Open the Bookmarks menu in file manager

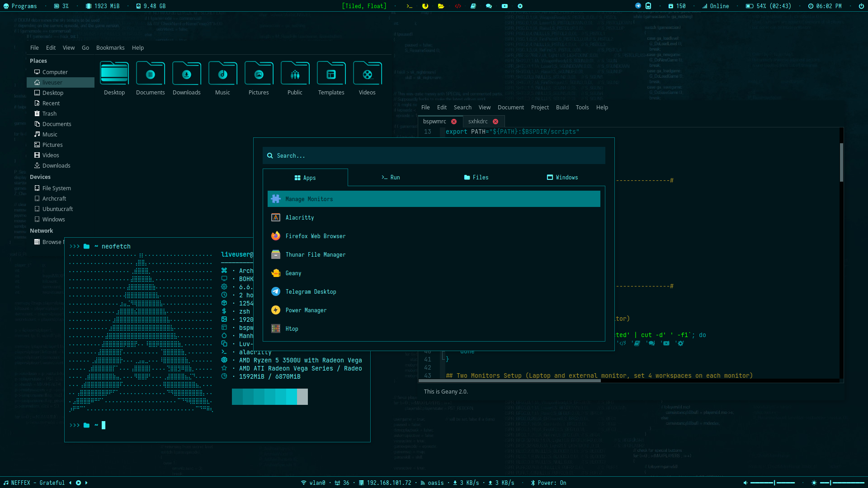110,47
